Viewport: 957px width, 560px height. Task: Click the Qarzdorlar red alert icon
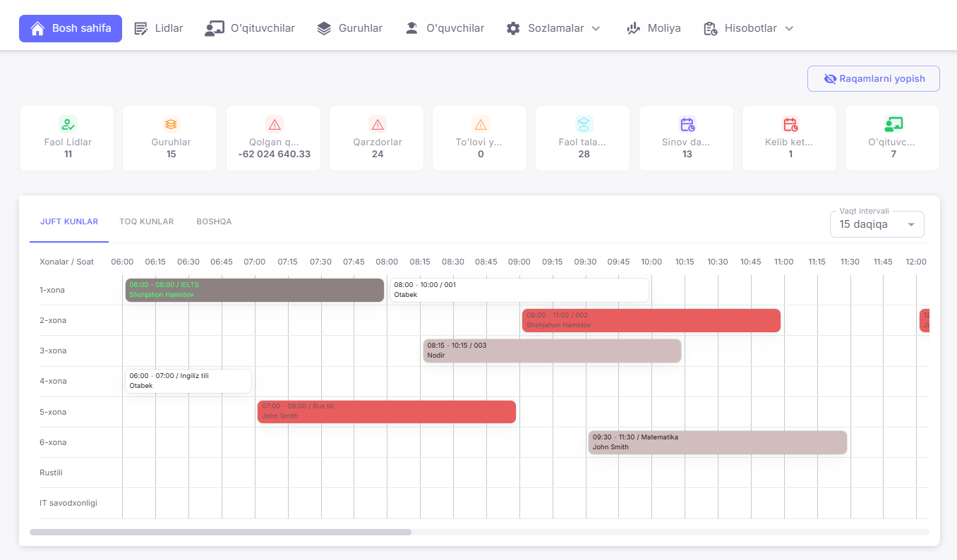click(376, 123)
